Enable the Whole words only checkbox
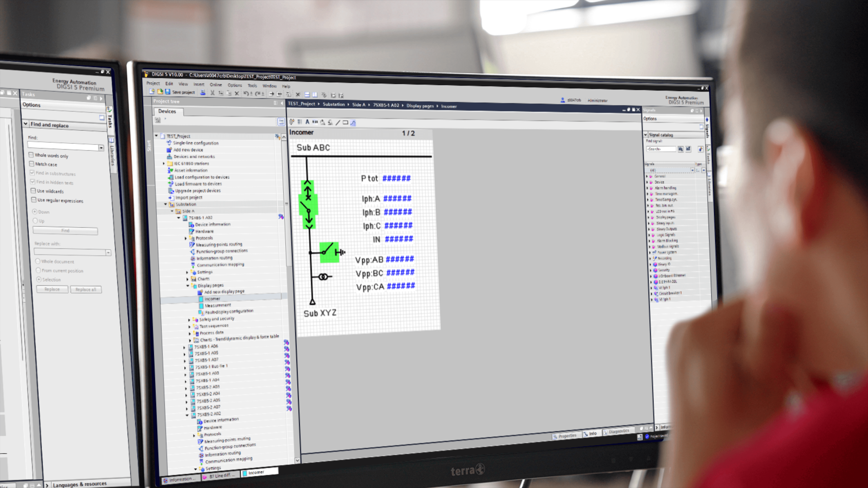Image resolution: width=868 pixels, height=488 pixels. pos(31,155)
